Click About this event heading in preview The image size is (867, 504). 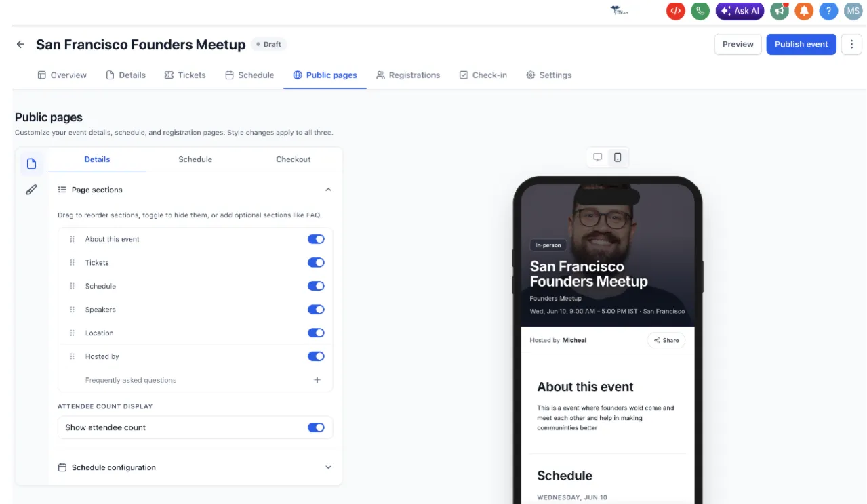585,387
